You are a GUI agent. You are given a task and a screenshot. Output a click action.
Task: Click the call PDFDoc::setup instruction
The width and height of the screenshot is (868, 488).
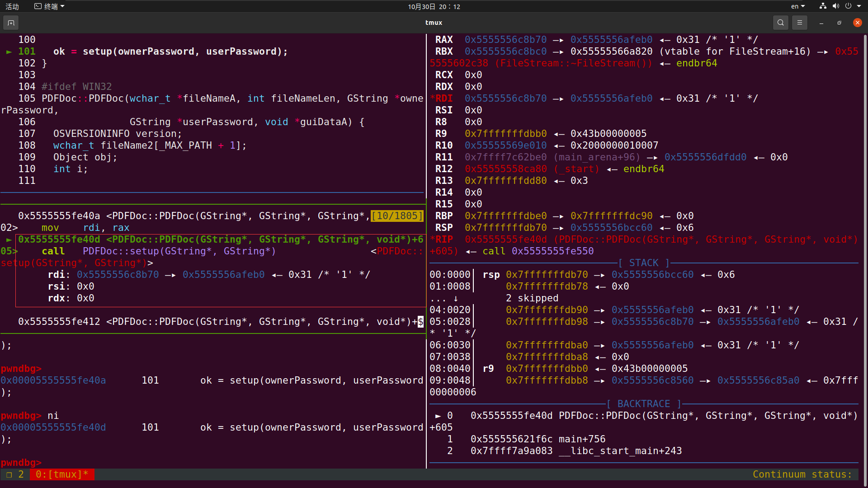click(159, 251)
